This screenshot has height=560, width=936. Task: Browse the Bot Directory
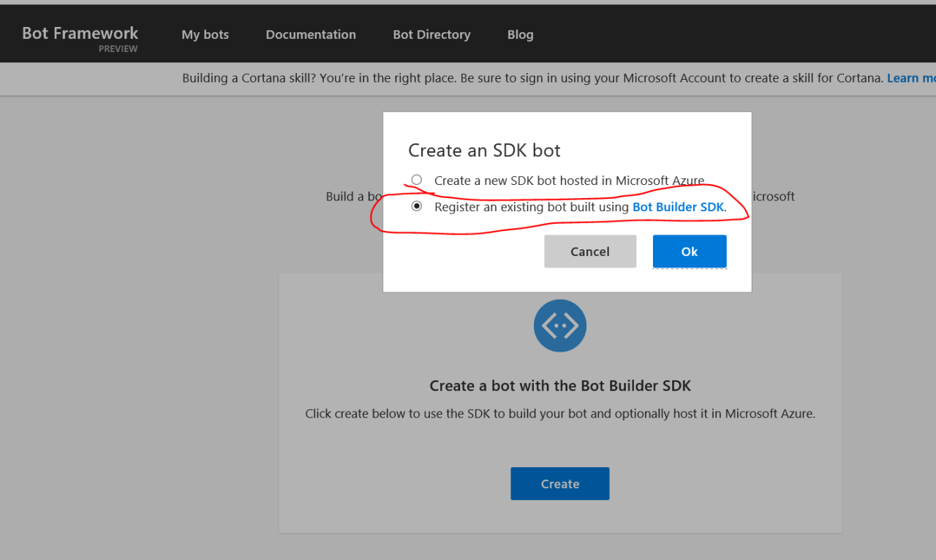pos(431,34)
